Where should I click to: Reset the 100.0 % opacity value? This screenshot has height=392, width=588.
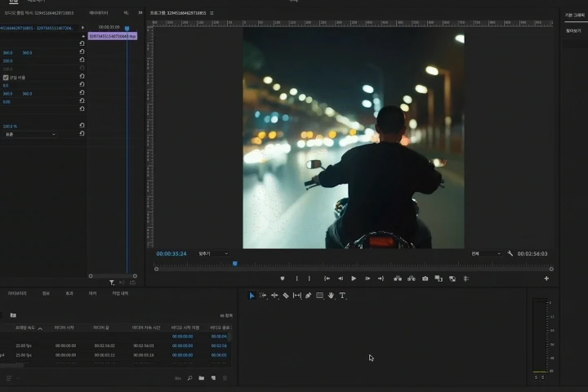coord(82,125)
